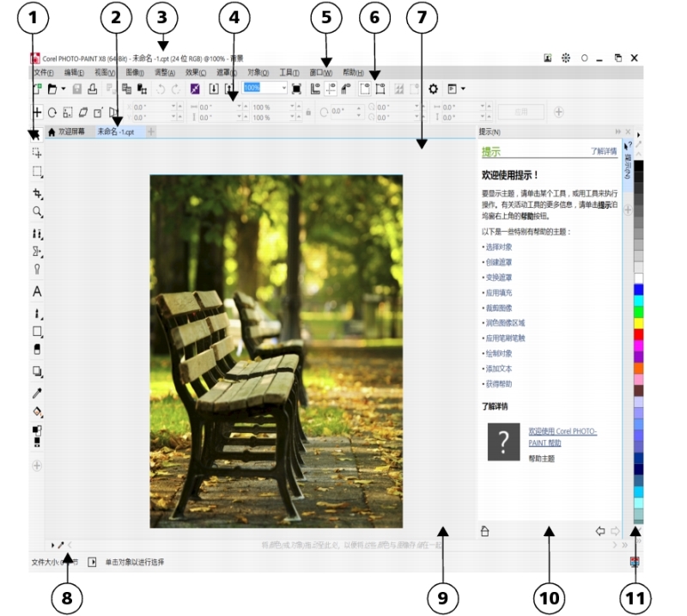Click the Home icon in the Hints panel
687x616 pixels.
pos(484,531)
